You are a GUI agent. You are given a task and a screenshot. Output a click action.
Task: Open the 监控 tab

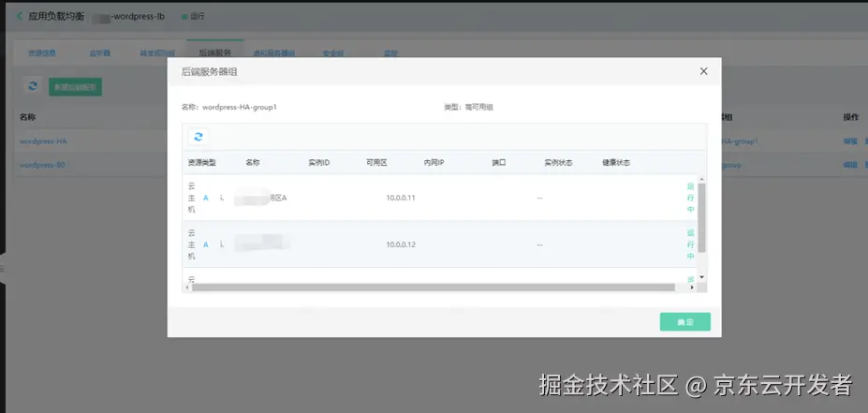pyautogui.click(x=390, y=53)
